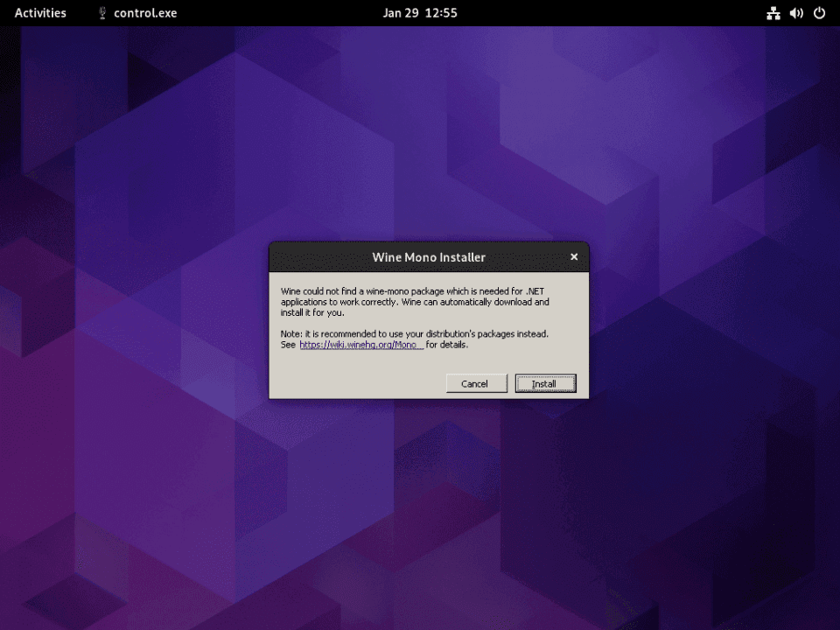
Task: Click the Wine Mono Installer title bar
Action: click(x=429, y=256)
